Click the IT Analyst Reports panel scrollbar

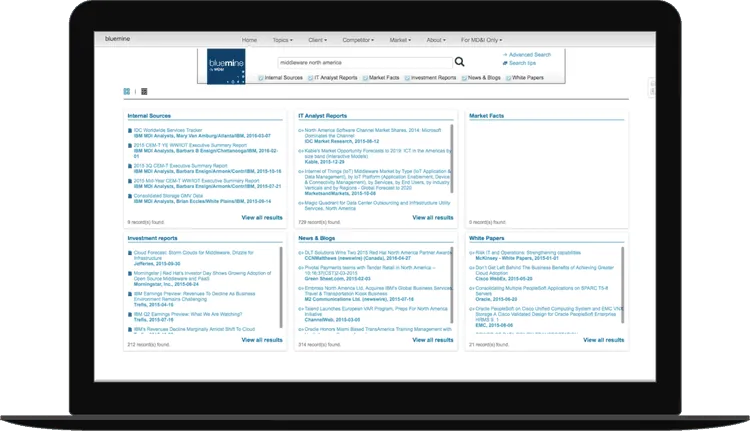coord(452,159)
